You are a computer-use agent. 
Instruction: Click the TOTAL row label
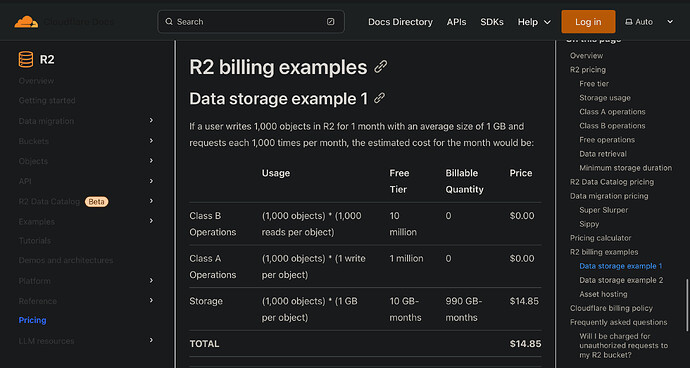204,344
